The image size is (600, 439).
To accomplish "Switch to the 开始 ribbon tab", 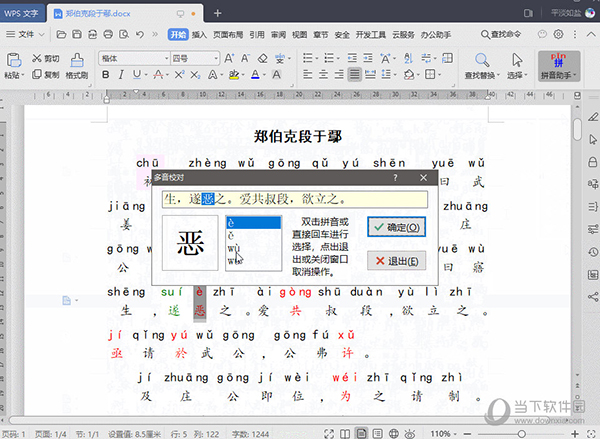I will 178,34.
